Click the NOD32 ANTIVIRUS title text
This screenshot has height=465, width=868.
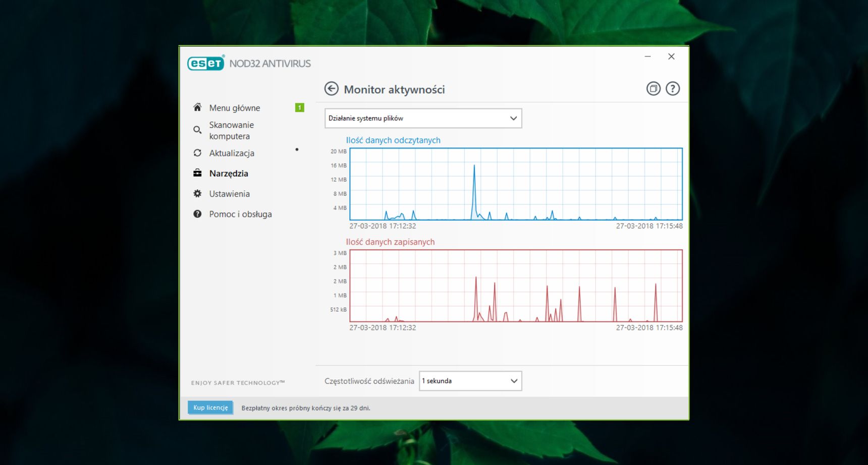pyautogui.click(x=270, y=64)
